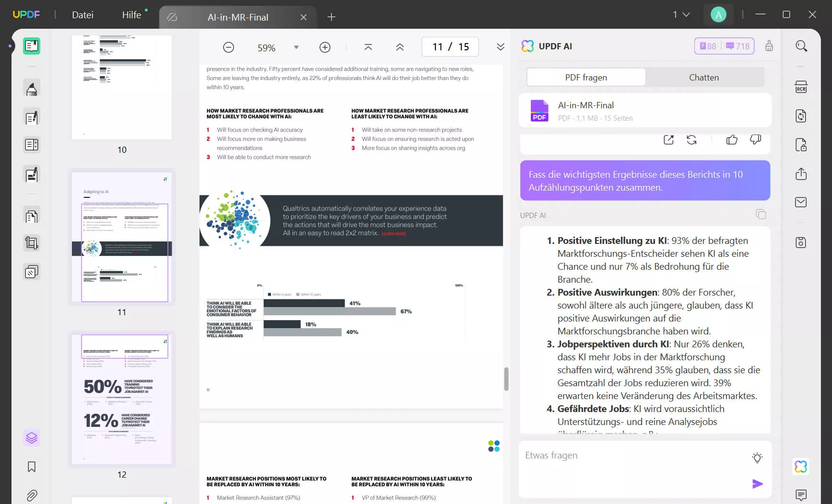This screenshot has height=504, width=832.
Task: Open the Convert PDF tool
Action: 801,116
